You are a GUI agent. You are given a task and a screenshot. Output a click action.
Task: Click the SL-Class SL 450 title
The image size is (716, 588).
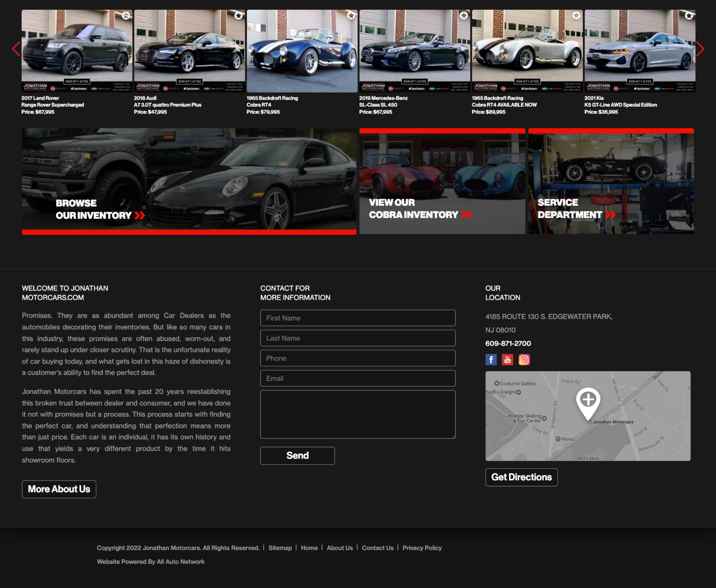(378, 105)
